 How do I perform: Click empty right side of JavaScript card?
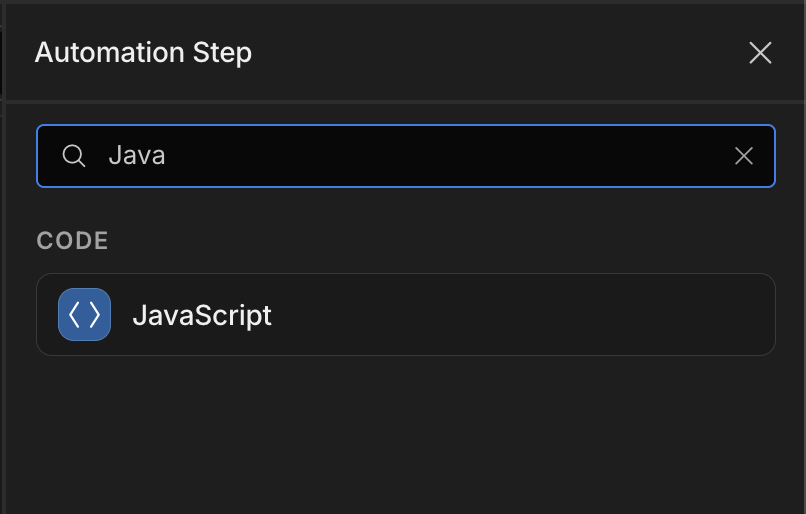[x=565, y=315]
